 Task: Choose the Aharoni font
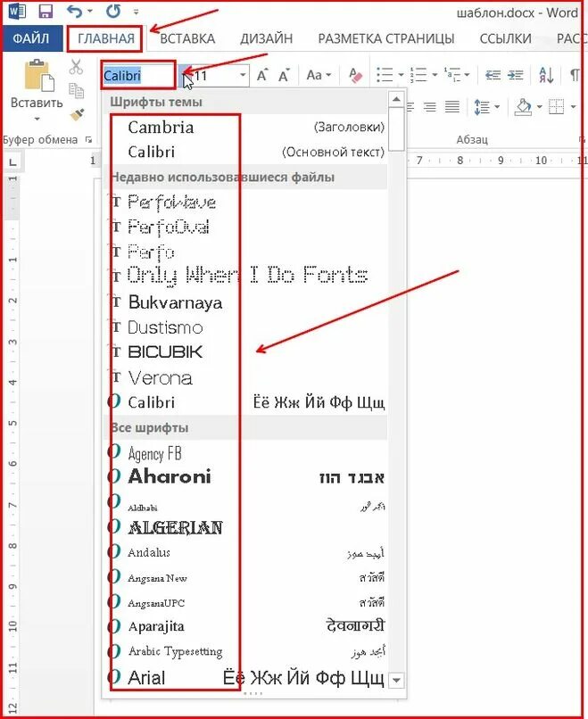(x=247, y=477)
